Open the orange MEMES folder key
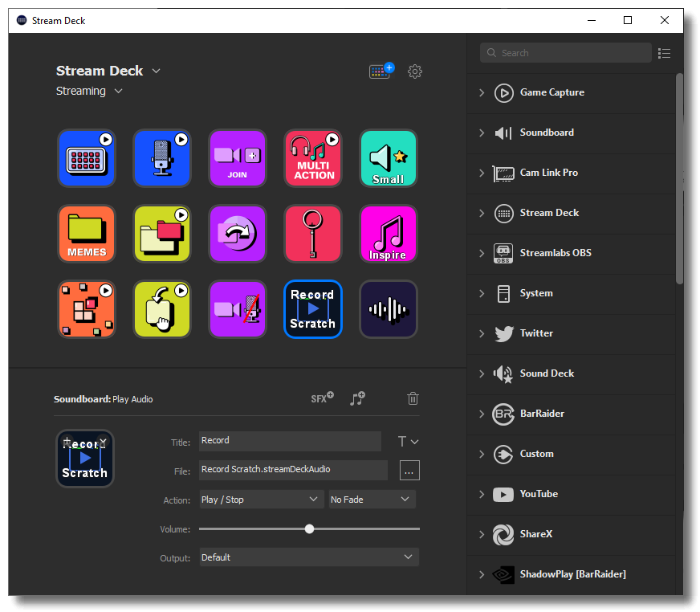The height and width of the screenshot is (612, 700). coord(87,234)
